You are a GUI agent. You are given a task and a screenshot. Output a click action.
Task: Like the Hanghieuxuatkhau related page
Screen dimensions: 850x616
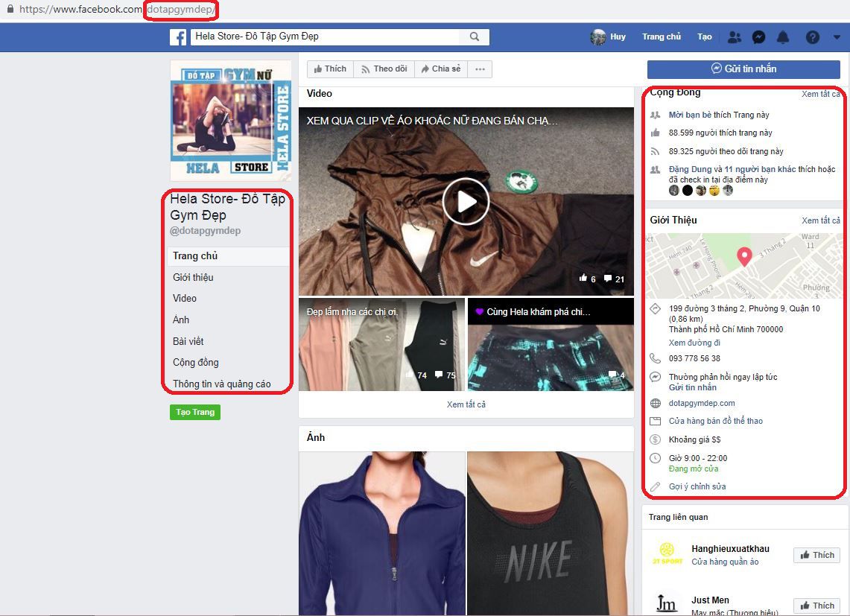[x=817, y=555]
